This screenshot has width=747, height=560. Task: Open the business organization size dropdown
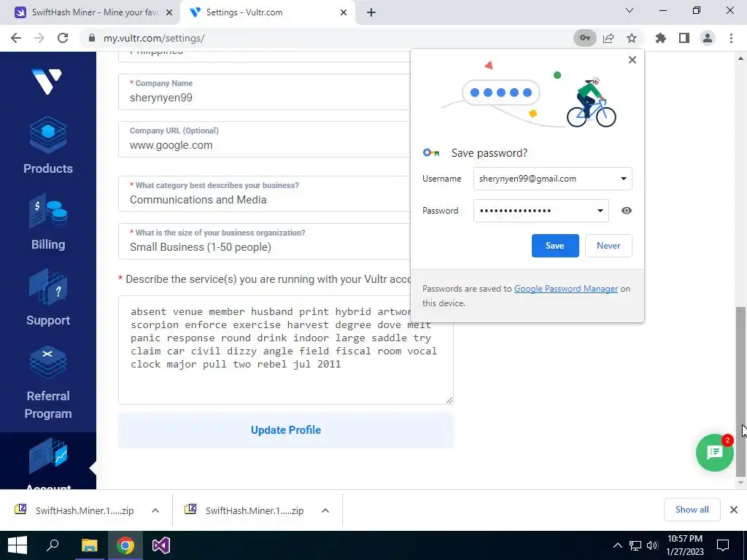pos(264,241)
